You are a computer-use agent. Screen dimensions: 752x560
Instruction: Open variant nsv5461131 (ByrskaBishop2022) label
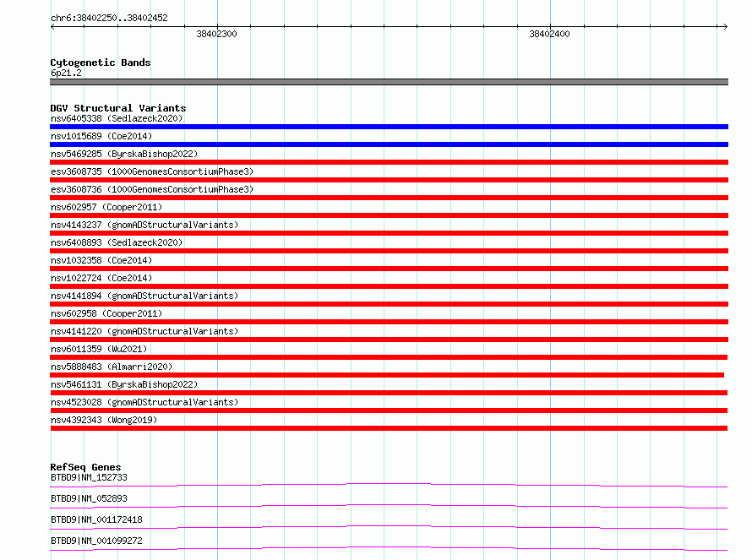click(x=124, y=384)
